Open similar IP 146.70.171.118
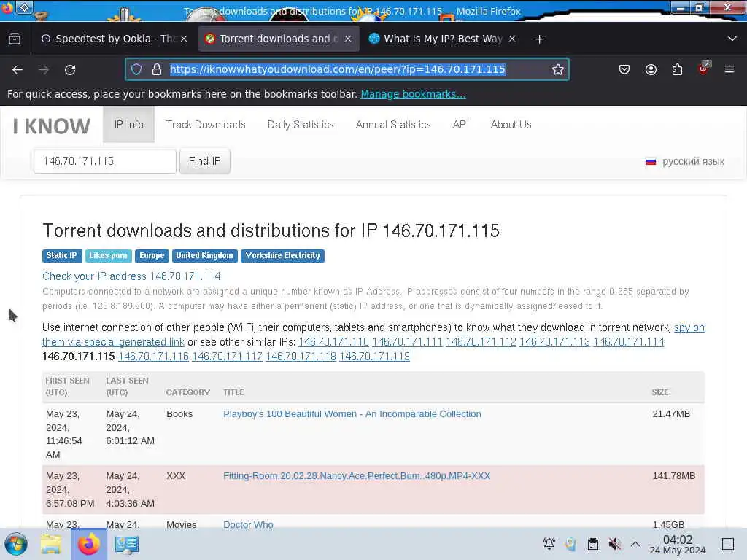 (301, 357)
